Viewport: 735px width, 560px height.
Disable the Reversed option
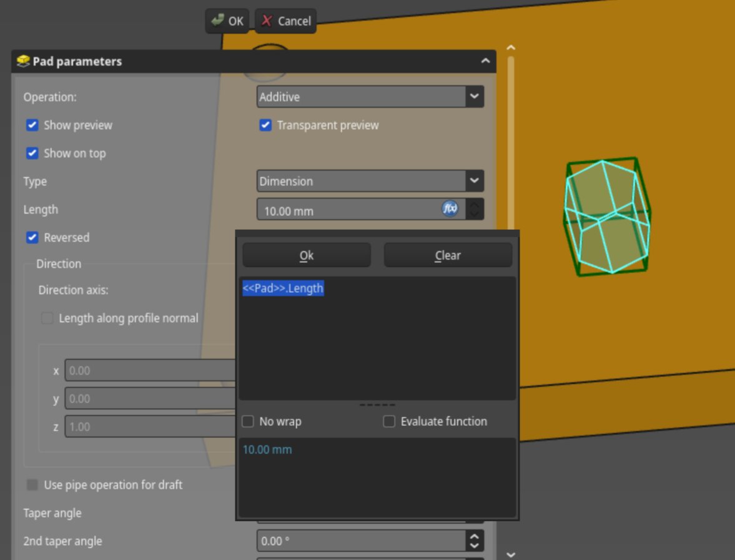[32, 237]
